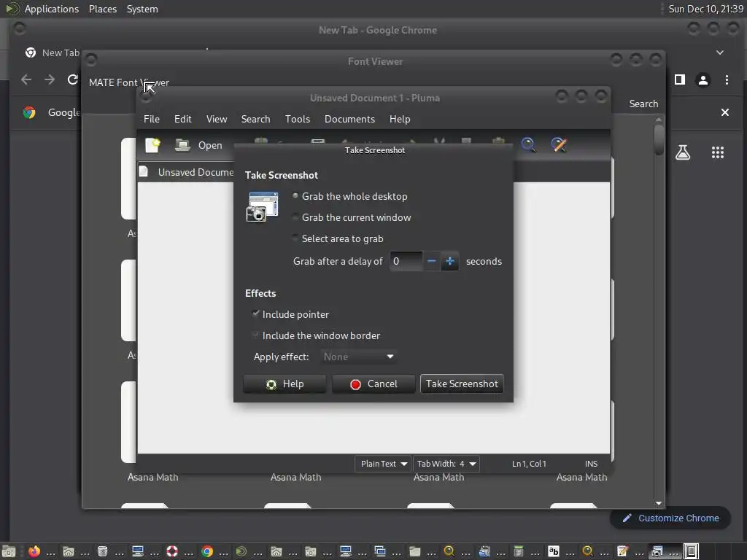Open the System menu in top panel
Image resolution: width=747 pixels, height=560 pixels.
[x=142, y=9]
